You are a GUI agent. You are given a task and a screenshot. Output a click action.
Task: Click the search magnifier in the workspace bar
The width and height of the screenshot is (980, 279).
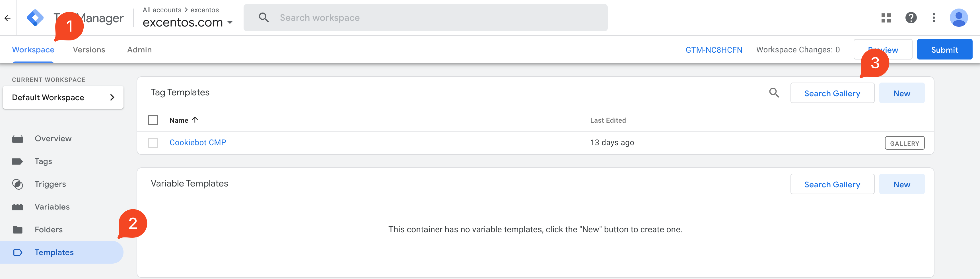(264, 18)
